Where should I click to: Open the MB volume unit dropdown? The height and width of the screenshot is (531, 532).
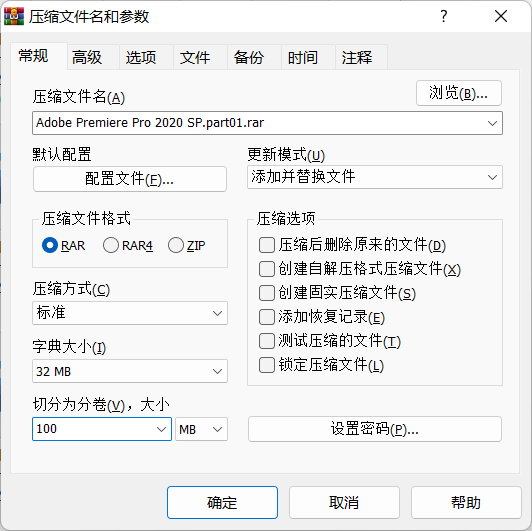201,429
